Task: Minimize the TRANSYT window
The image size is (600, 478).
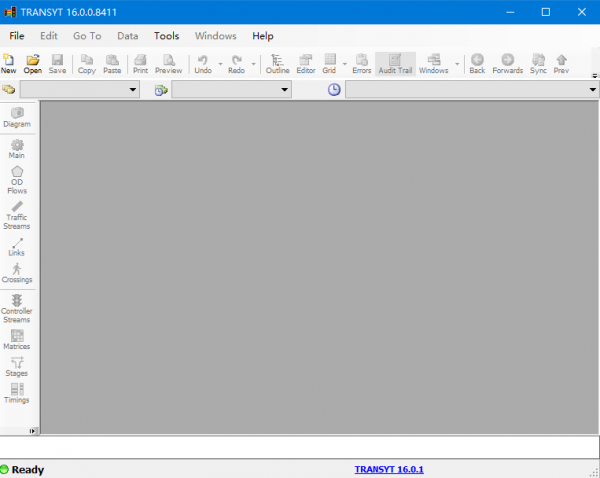Action: pyautogui.click(x=510, y=12)
